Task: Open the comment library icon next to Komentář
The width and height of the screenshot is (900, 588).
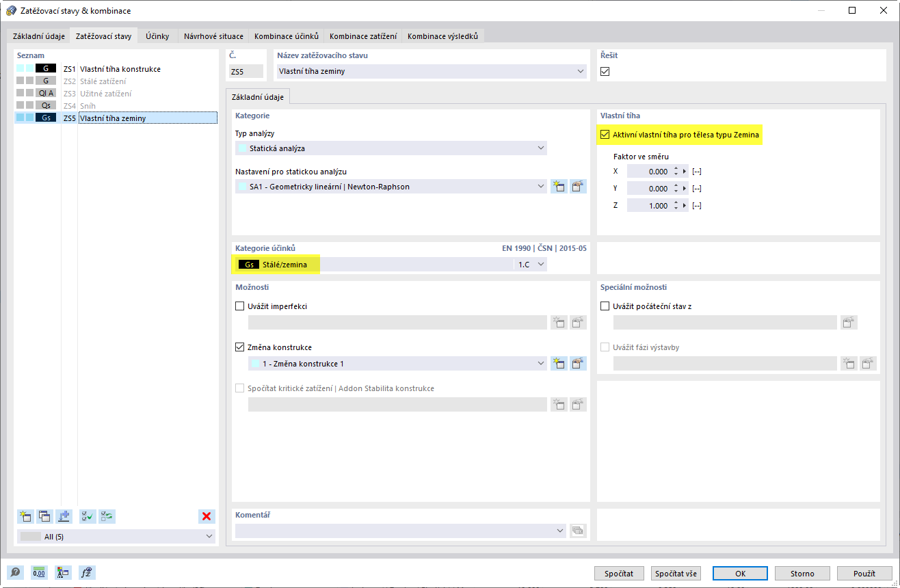Action: 579,531
